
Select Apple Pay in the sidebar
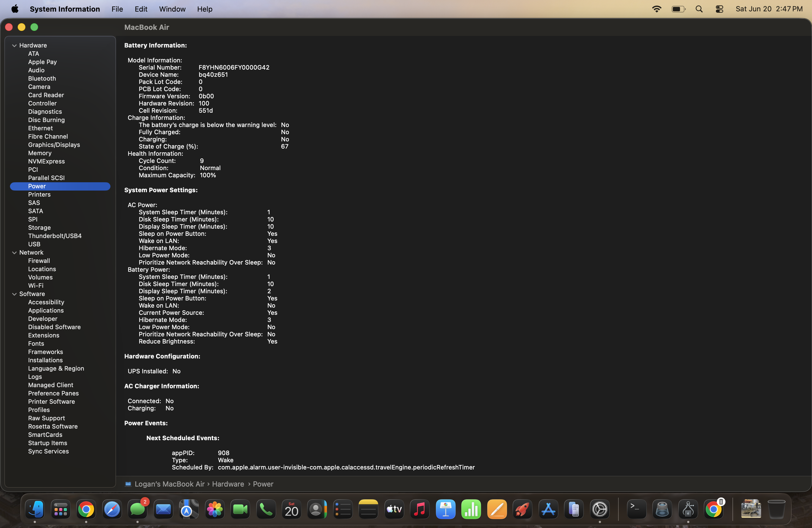point(42,62)
